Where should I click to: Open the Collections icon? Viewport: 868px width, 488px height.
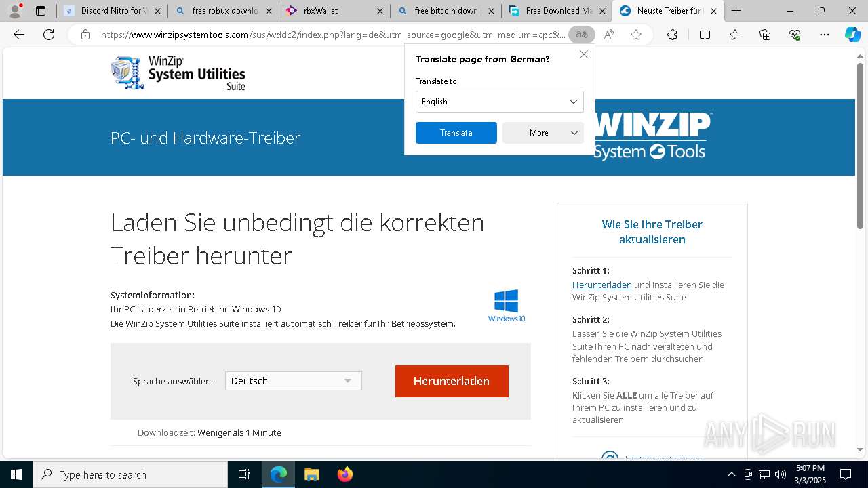765,35
